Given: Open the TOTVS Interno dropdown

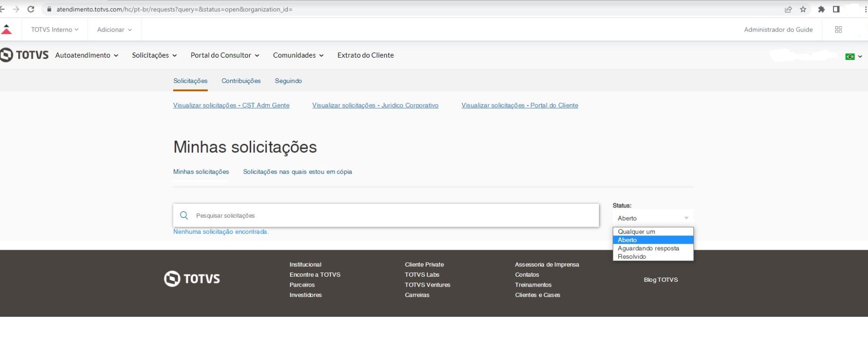Looking at the screenshot, I should click(x=55, y=30).
